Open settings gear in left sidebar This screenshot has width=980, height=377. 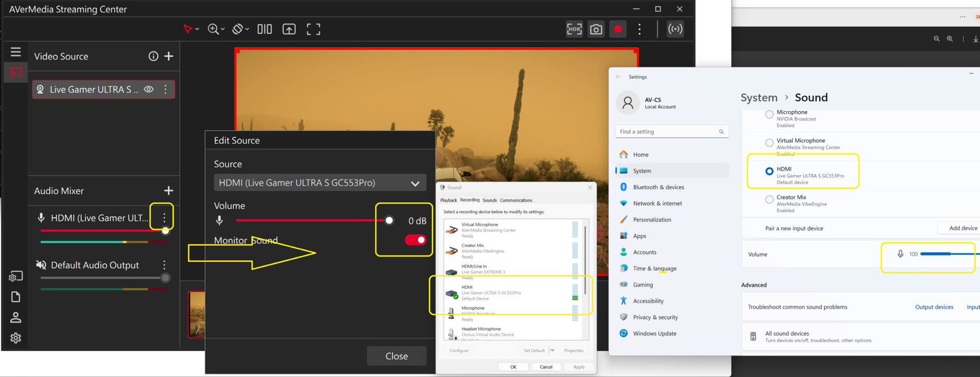16,338
